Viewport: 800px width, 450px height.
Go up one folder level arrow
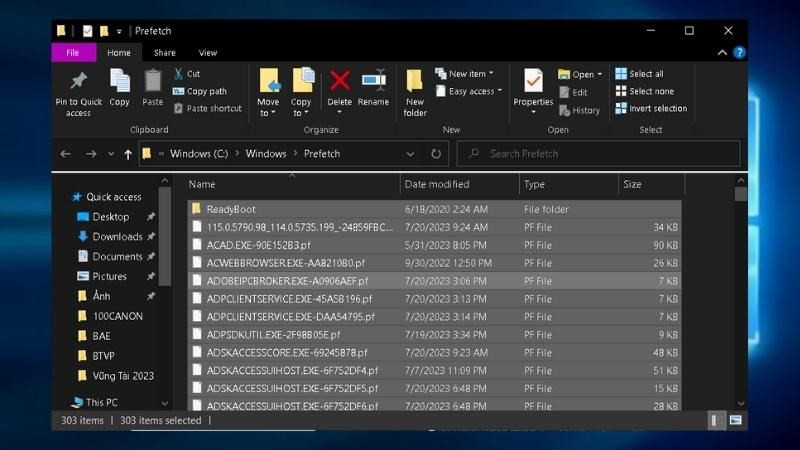point(127,154)
